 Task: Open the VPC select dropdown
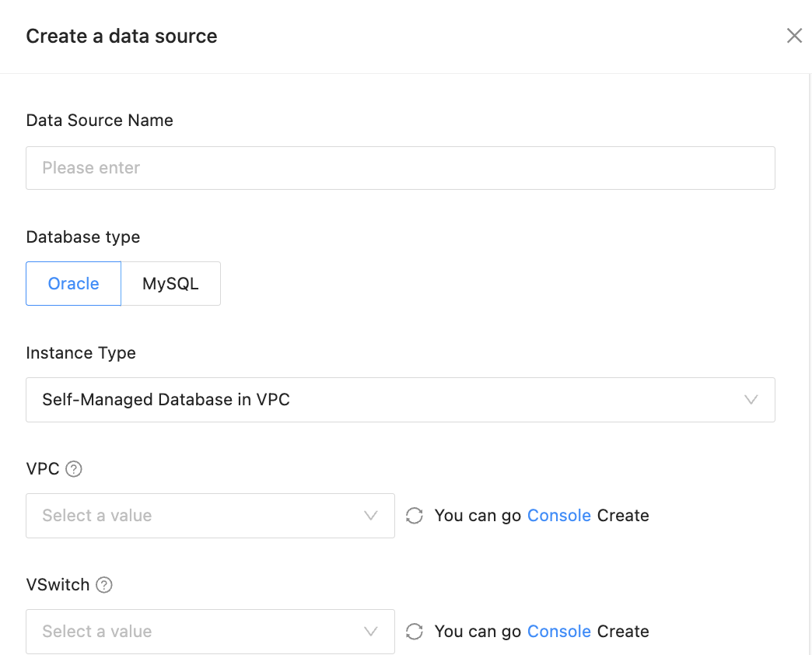tap(202, 516)
